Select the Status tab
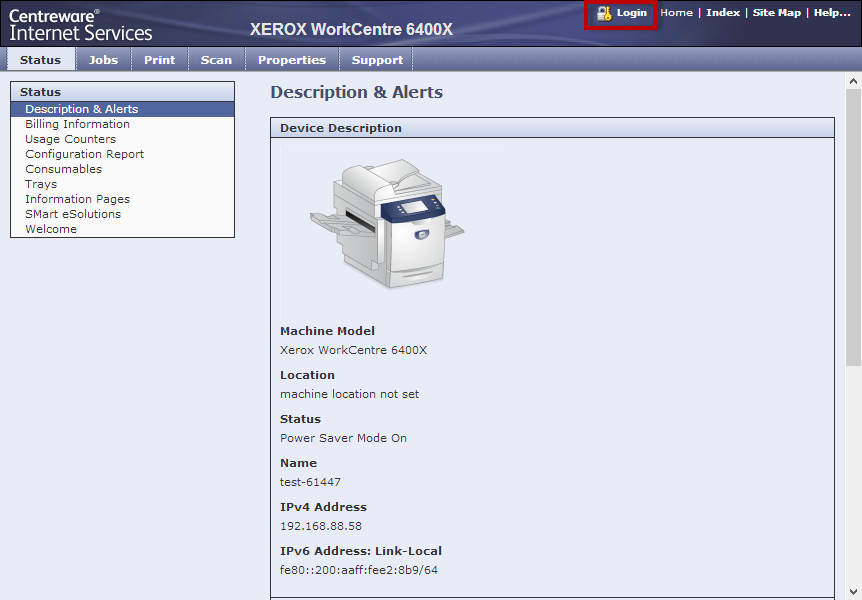Image resolution: width=862 pixels, height=600 pixels. (40, 60)
